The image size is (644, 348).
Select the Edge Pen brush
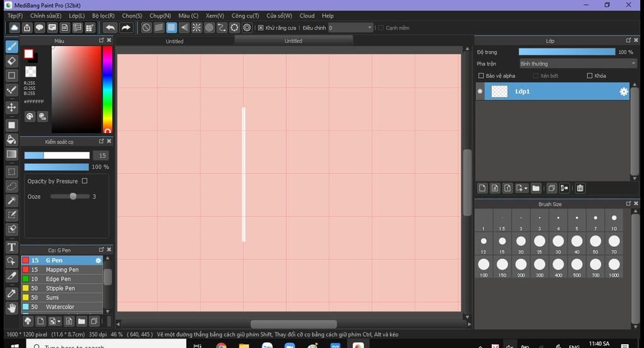coord(62,279)
